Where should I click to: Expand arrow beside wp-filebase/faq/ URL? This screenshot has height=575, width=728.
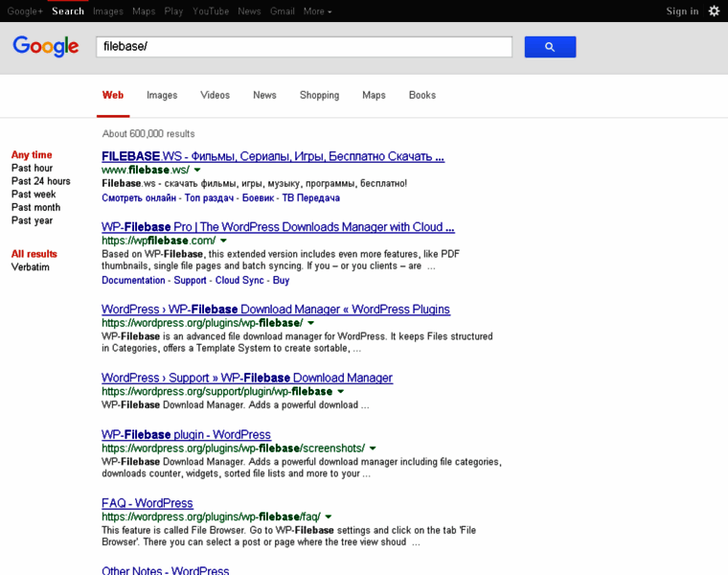329,517
